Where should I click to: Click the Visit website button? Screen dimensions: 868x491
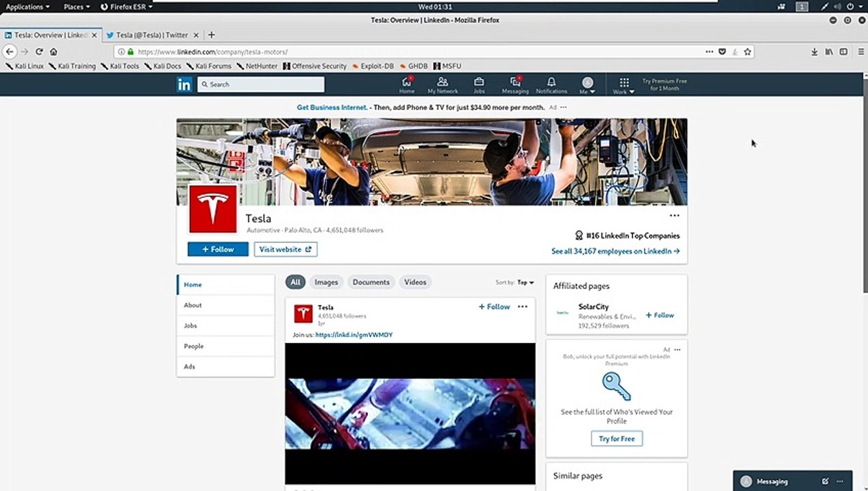coord(285,250)
